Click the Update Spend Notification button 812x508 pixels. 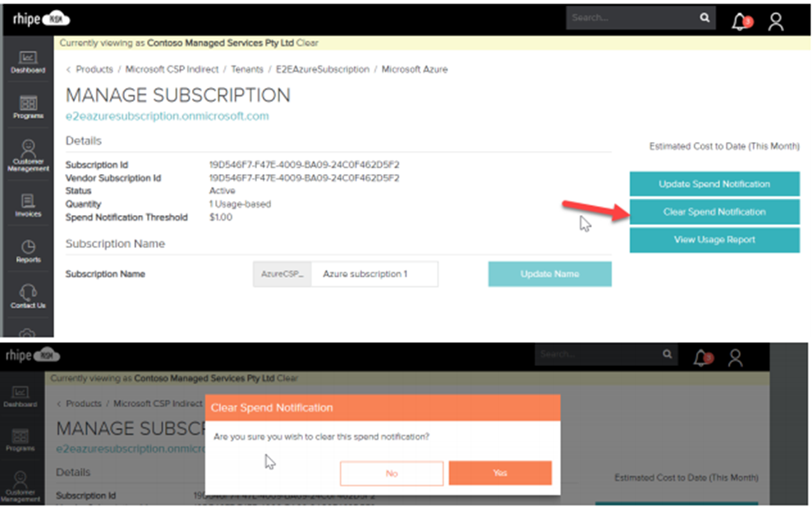714,184
